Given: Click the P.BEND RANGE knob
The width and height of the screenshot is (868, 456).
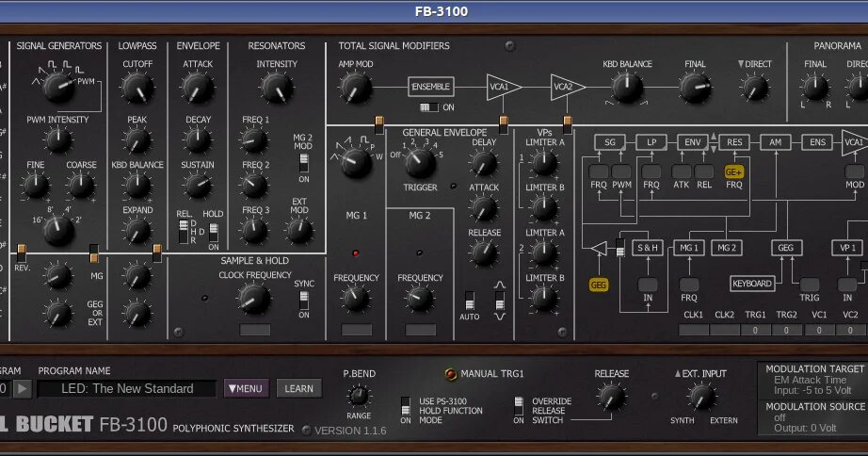Looking at the screenshot, I should pos(359,396).
